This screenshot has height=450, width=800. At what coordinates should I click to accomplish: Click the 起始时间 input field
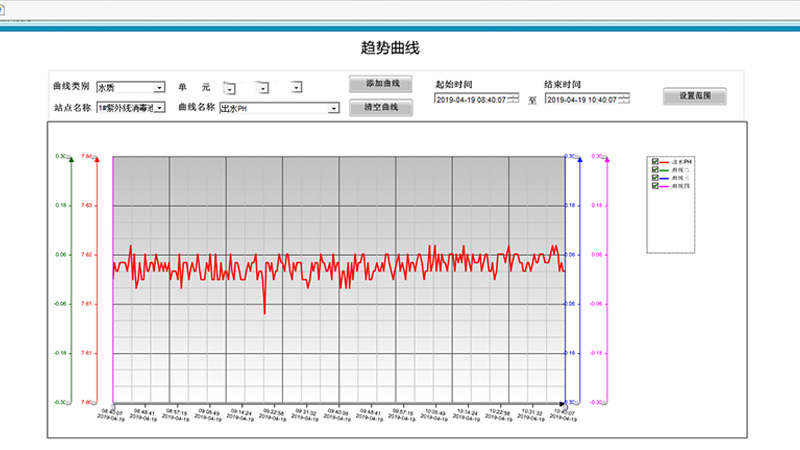click(x=470, y=99)
